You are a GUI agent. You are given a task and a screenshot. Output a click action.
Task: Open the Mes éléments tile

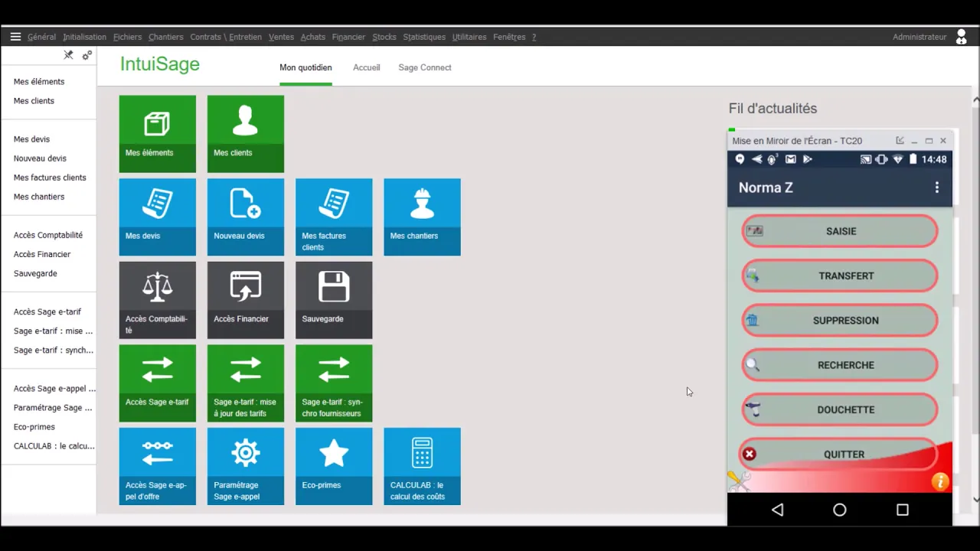coord(158,134)
